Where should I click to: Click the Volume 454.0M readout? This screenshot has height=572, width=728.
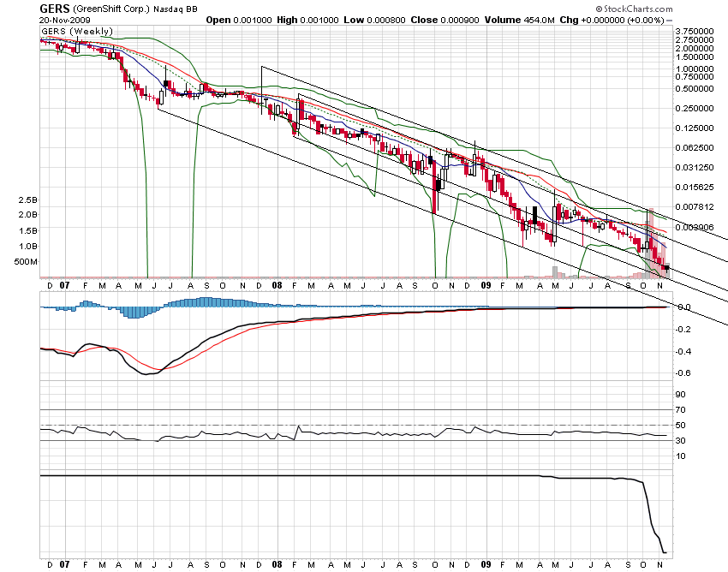[x=520, y=20]
